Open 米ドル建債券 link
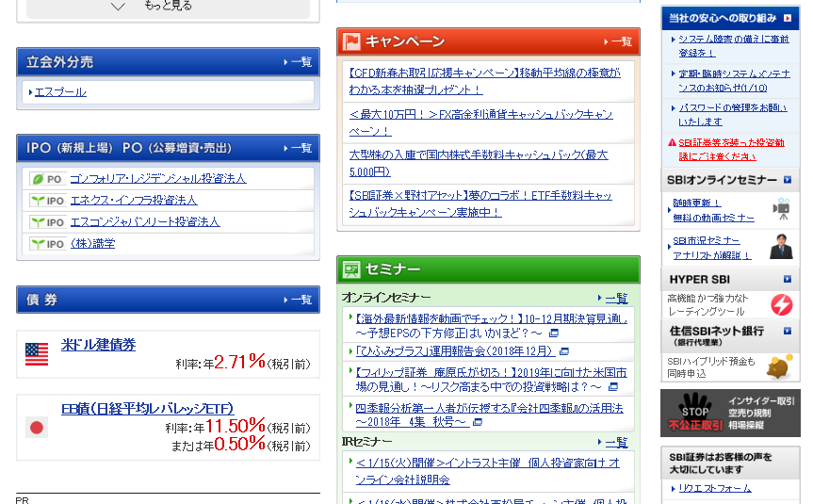Image resolution: width=813 pixels, height=504 pixels. click(x=99, y=345)
